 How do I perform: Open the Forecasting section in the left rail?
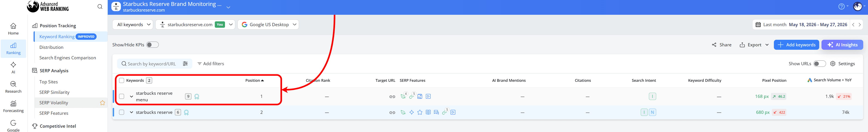pos(13,106)
